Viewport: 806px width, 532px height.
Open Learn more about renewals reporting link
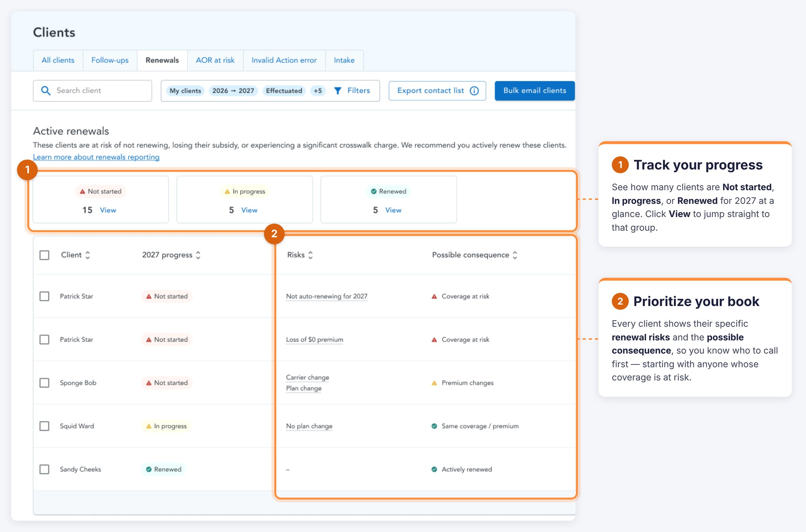[96, 157]
